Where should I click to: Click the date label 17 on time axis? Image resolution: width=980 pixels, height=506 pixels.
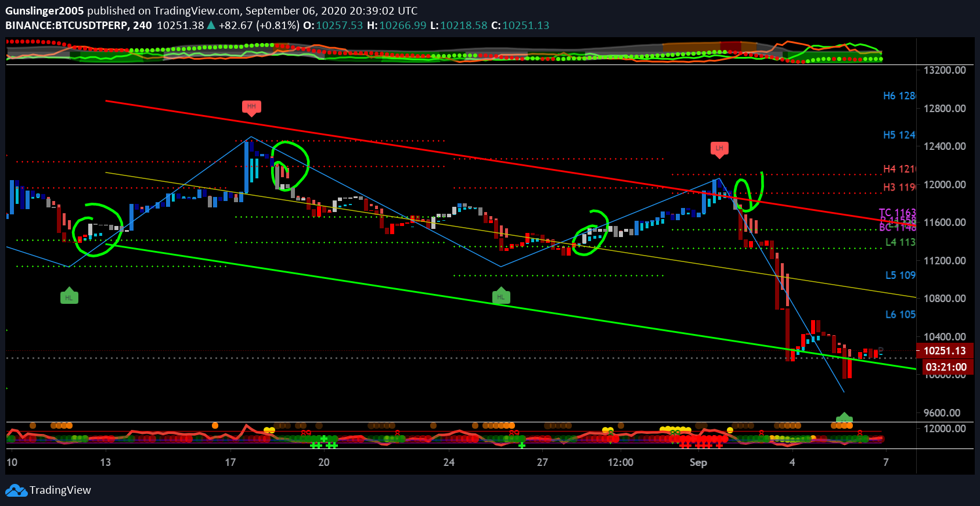tap(230, 462)
